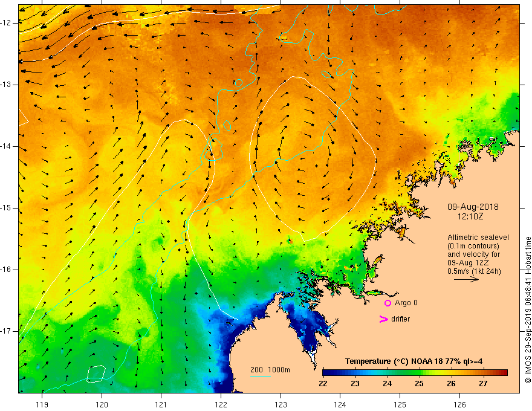Click the IMOS copyright timestamp text
The width and height of the screenshot is (532, 411).
pos(528,310)
